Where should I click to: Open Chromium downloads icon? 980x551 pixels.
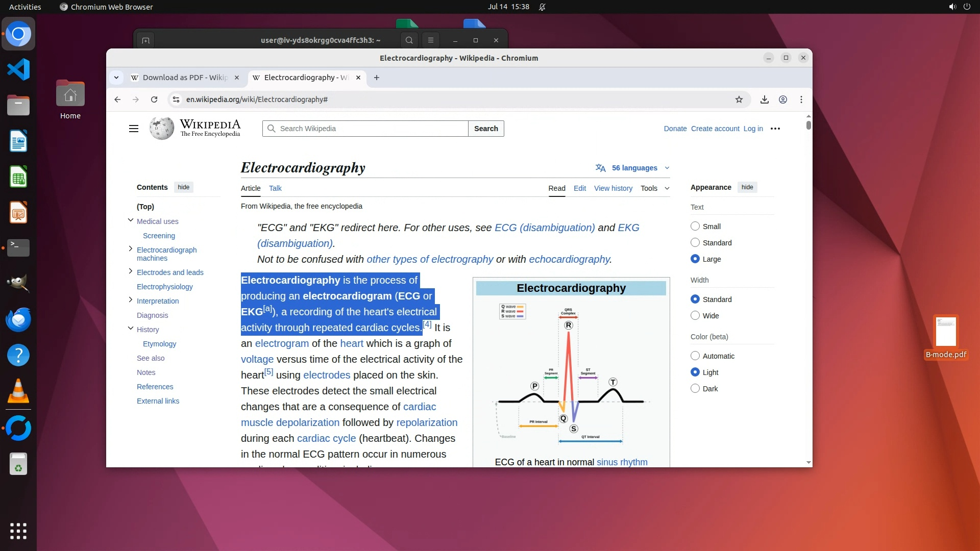pyautogui.click(x=764, y=99)
